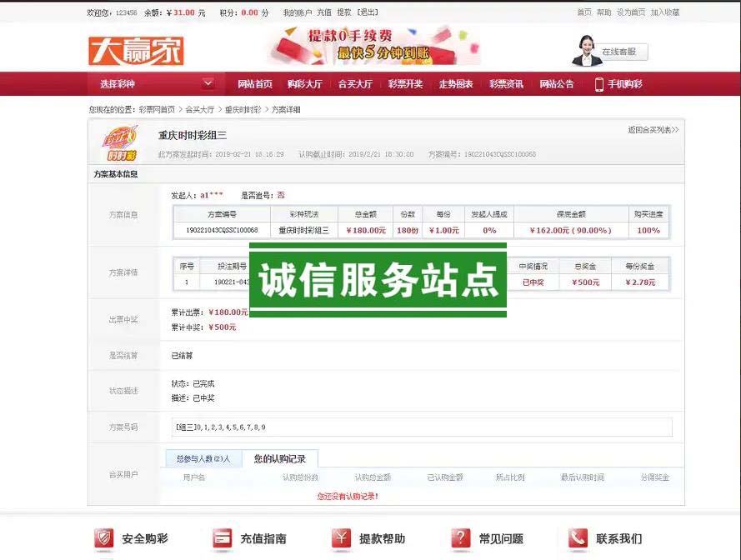
Task: Expand the 选择彩种 dropdown menu
Action: pyautogui.click(x=208, y=83)
